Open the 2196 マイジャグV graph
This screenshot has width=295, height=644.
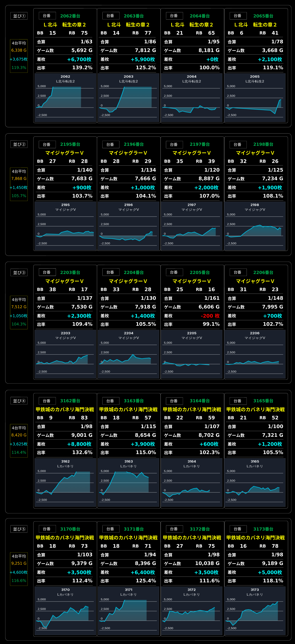[128, 226]
